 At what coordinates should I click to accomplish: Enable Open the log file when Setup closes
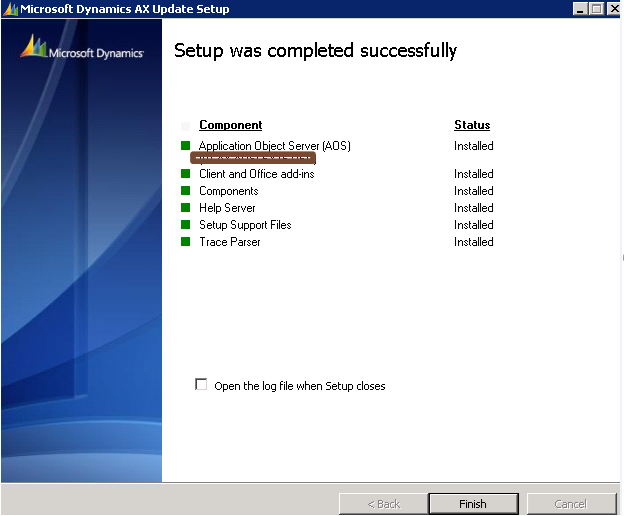[x=201, y=385]
